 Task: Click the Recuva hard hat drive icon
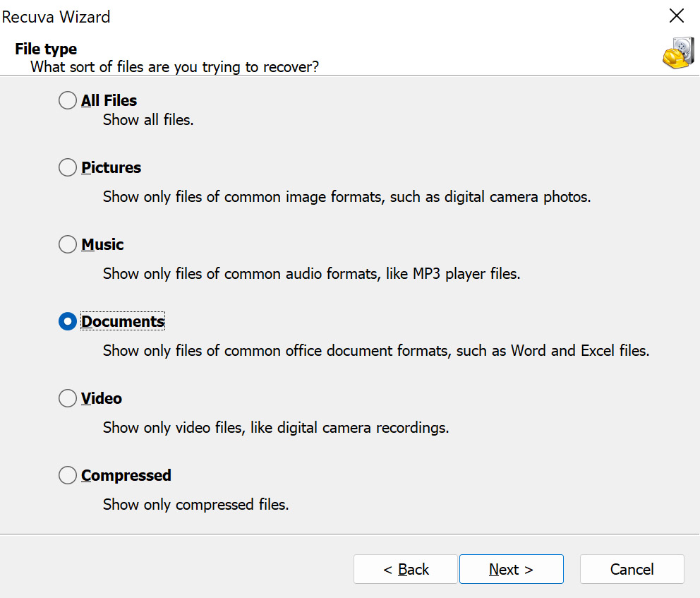tap(679, 53)
